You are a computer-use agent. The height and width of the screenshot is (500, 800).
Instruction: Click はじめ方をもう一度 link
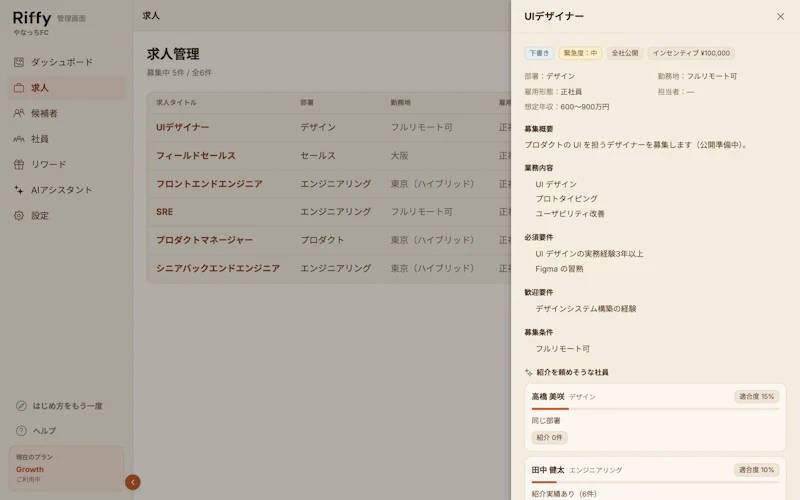(x=67, y=406)
